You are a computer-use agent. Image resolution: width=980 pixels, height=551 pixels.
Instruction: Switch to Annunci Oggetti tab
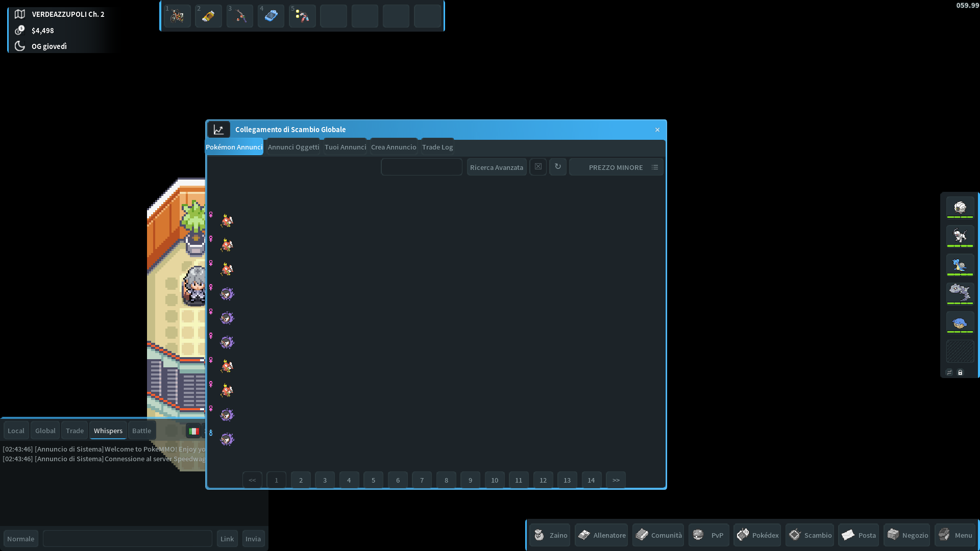coord(293,146)
